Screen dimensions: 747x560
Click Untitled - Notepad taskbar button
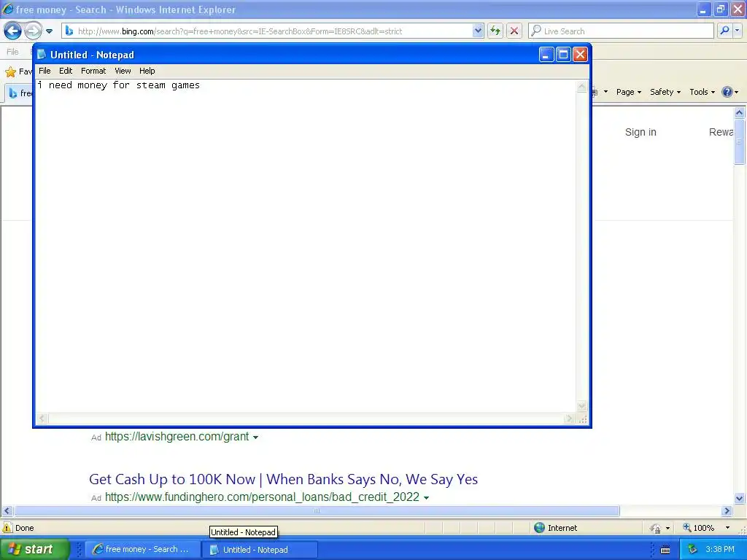(259, 550)
